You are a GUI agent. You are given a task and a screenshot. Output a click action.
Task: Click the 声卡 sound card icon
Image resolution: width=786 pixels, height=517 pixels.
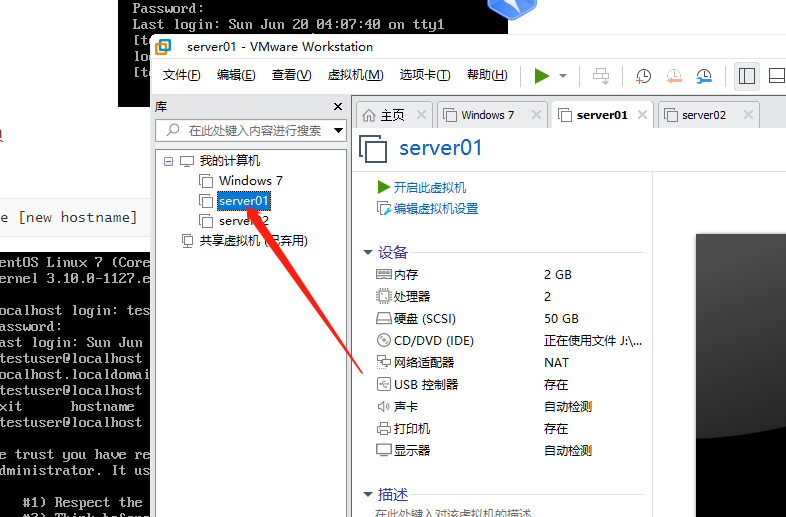[x=383, y=406]
